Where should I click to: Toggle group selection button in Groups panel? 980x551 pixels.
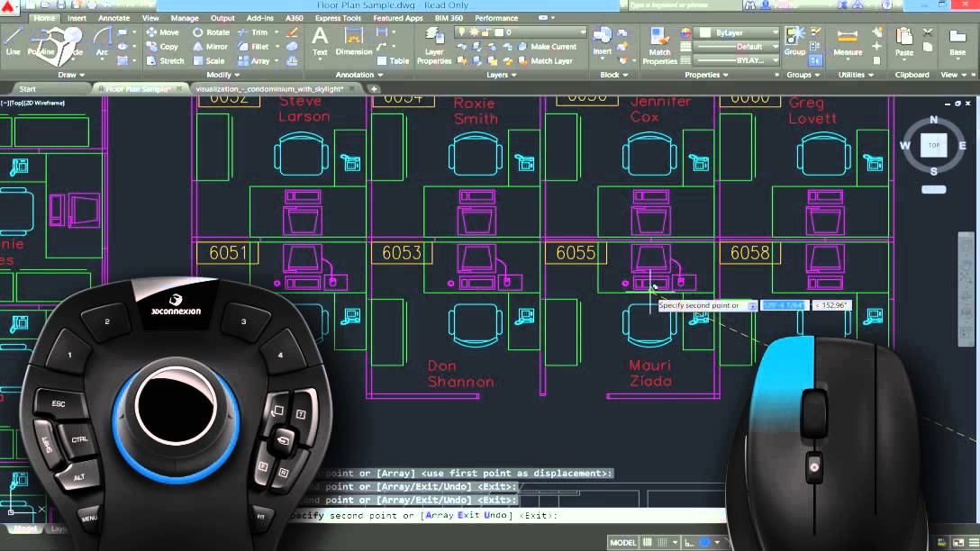pyautogui.click(x=815, y=60)
